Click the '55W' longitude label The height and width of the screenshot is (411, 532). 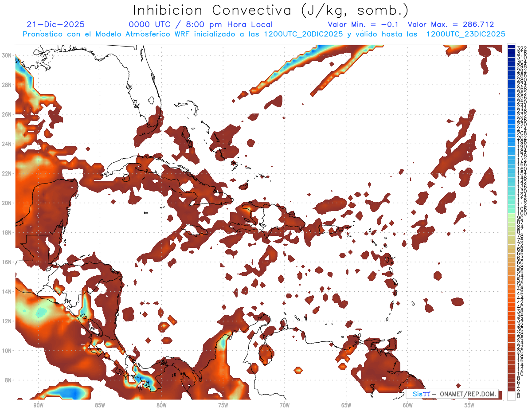pyautogui.click(x=469, y=405)
